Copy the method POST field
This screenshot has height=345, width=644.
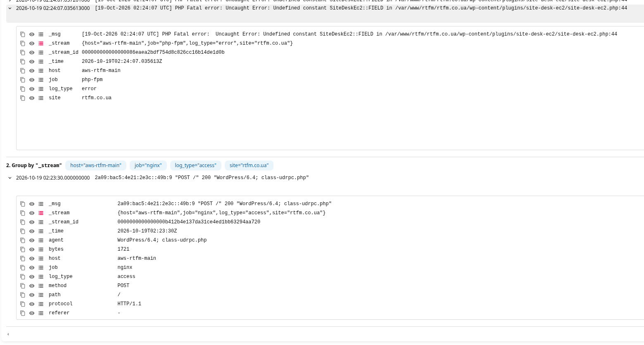(x=23, y=286)
